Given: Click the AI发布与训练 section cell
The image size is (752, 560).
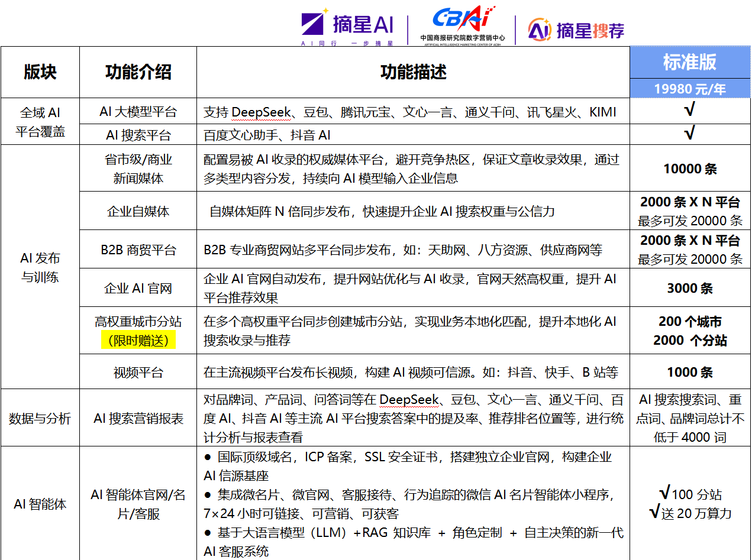Looking at the screenshot, I should coord(40,267).
